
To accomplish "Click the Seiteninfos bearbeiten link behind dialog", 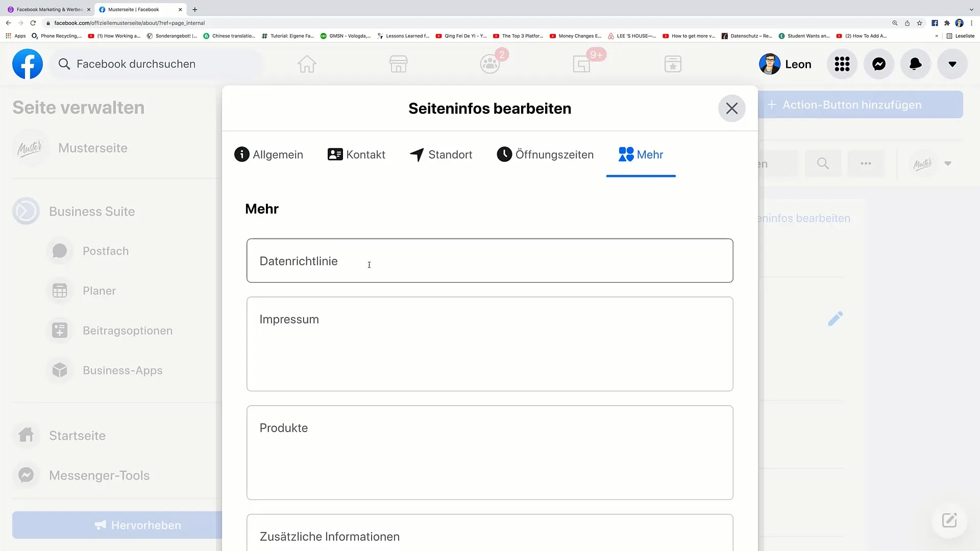I will 804,218.
